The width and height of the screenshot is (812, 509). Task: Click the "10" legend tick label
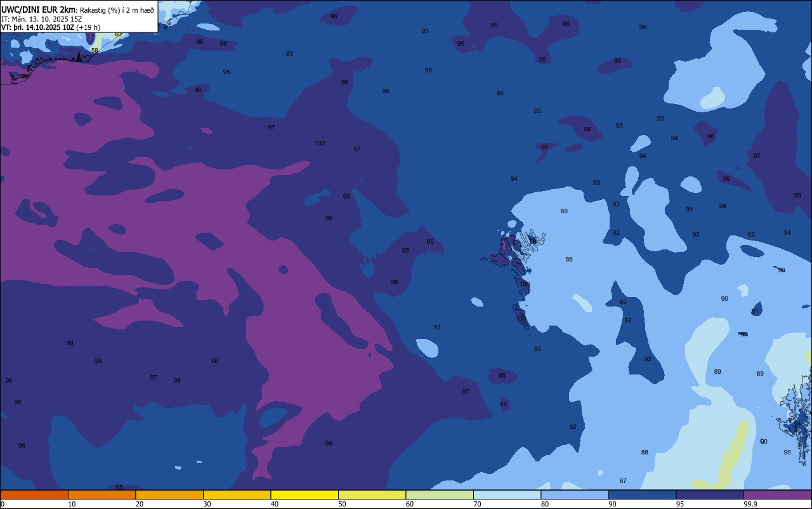72,504
